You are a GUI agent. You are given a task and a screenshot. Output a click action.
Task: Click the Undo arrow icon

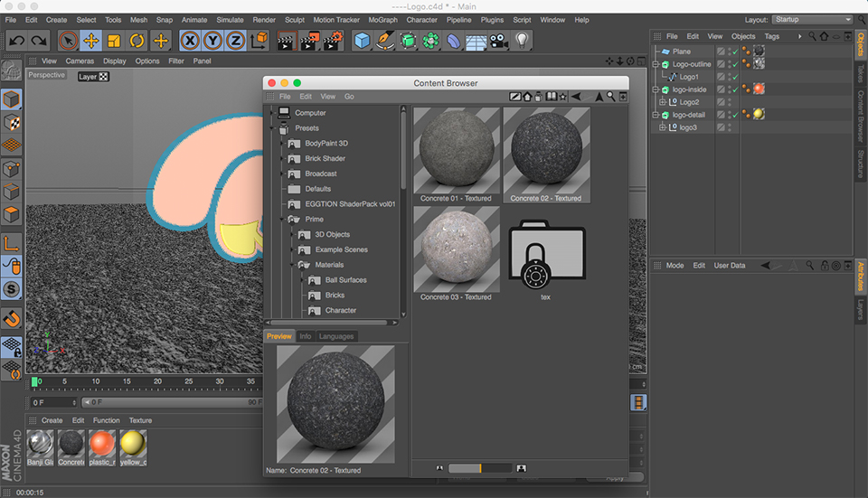(16, 41)
